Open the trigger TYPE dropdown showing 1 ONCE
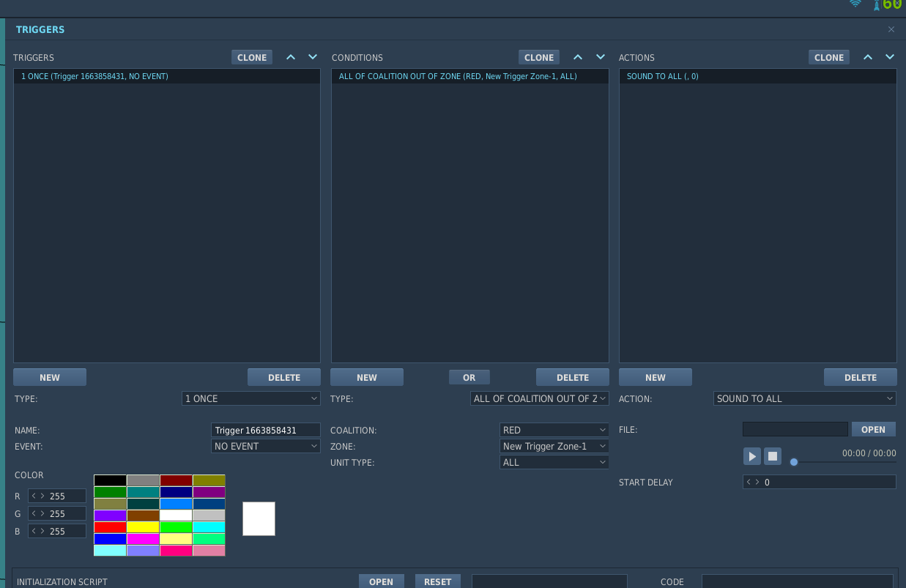The width and height of the screenshot is (906, 588). (251, 398)
